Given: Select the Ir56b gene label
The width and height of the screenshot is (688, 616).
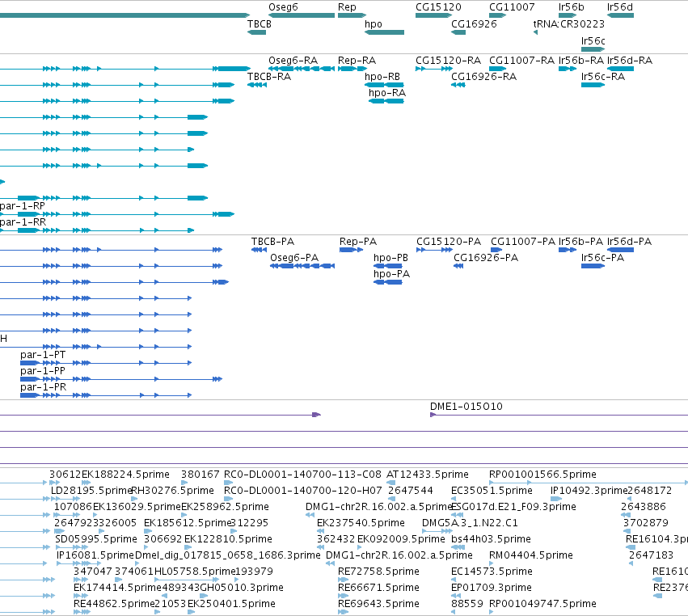Looking at the screenshot, I should (x=571, y=7).
